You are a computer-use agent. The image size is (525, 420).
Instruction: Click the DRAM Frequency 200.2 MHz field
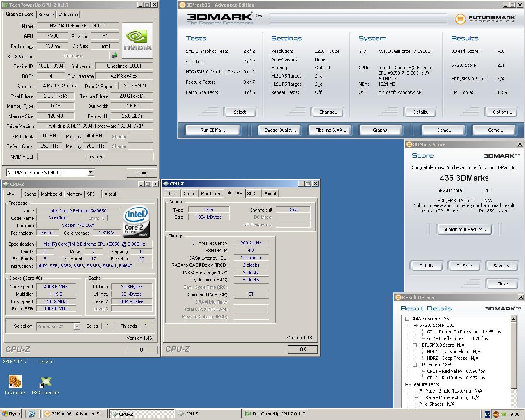pos(251,243)
